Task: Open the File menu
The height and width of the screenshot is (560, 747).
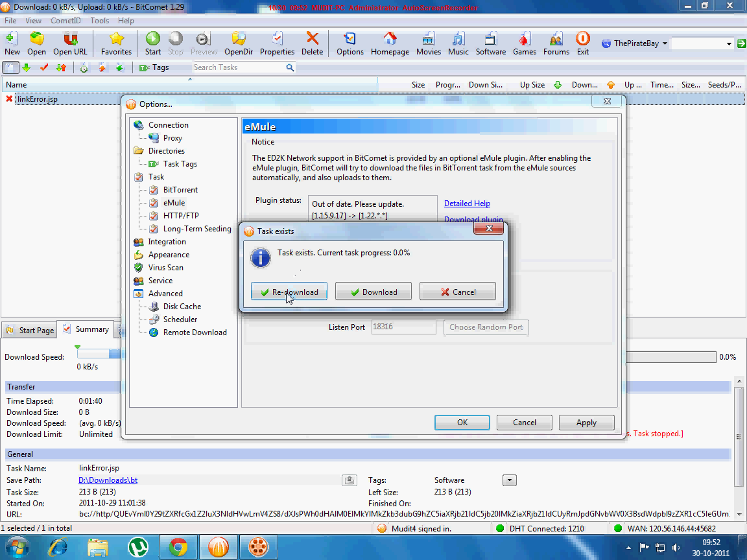Action: coord(10,21)
